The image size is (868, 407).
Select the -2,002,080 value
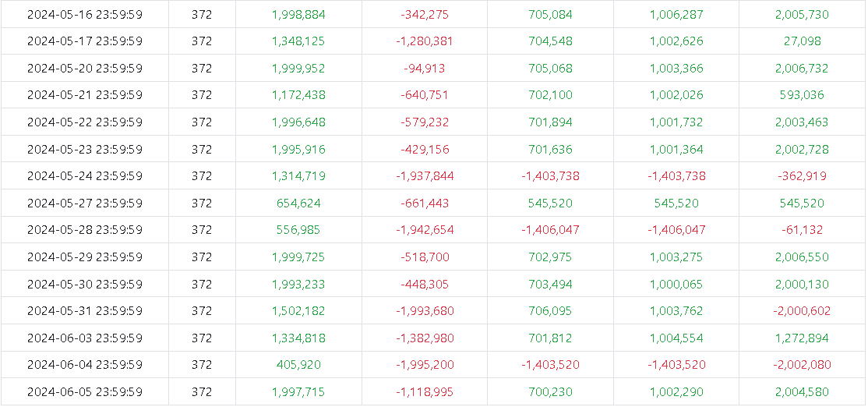802,365
